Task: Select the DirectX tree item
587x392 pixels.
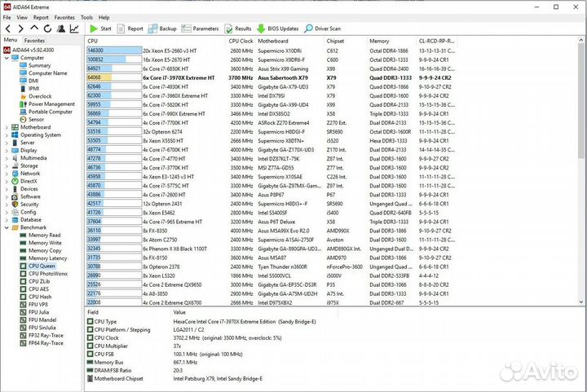Action: [29, 181]
